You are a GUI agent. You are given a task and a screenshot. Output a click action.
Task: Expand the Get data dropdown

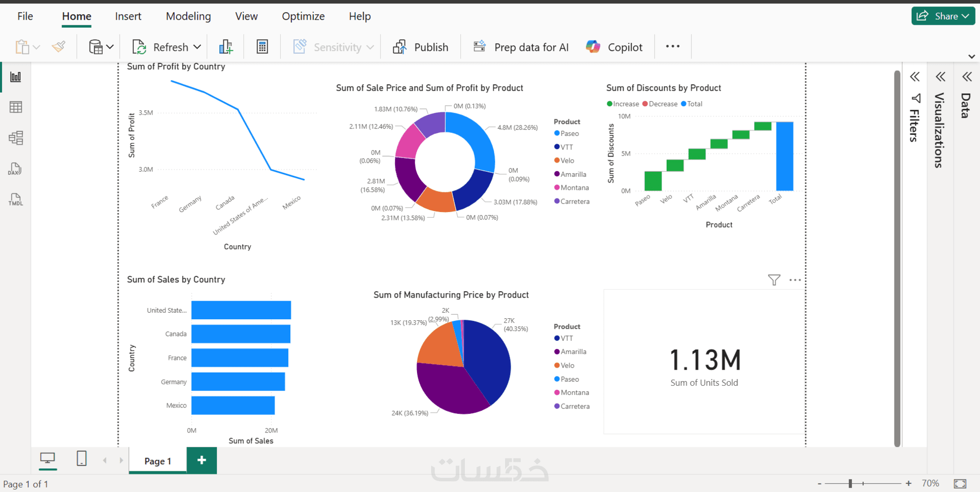110,47
